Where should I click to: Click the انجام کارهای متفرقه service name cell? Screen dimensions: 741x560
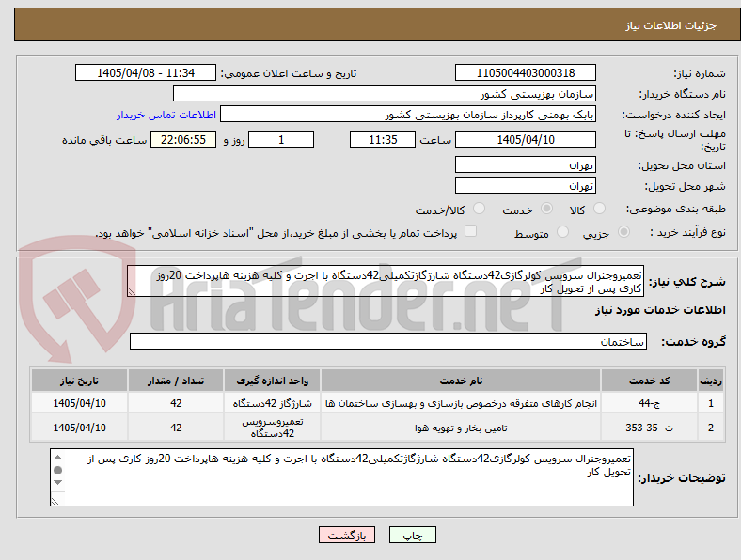461,403
